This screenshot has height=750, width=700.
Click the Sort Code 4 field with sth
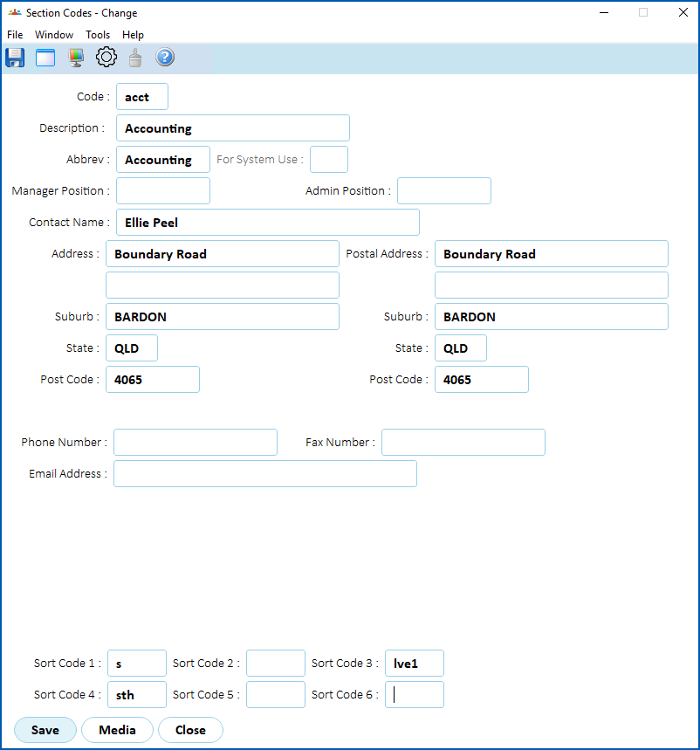coord(137,694)
